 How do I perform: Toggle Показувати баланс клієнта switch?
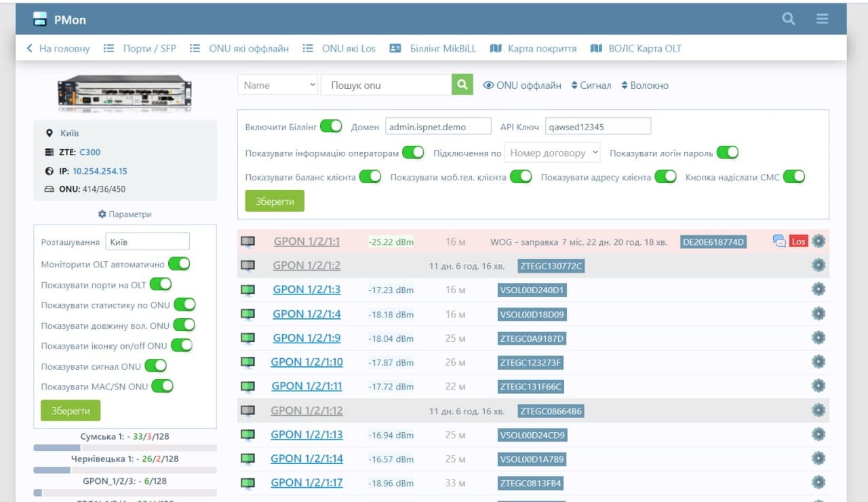click(370, 177)
